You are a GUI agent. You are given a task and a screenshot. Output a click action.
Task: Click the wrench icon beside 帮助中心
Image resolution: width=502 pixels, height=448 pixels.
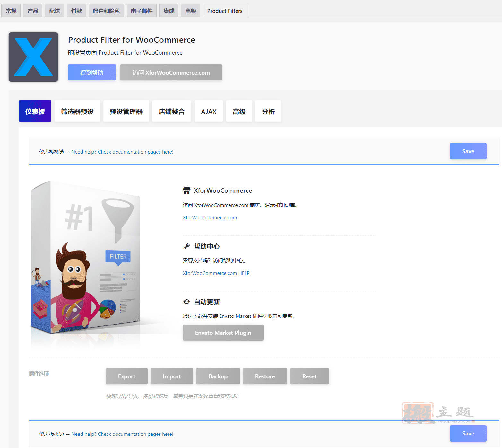[186, 246]
